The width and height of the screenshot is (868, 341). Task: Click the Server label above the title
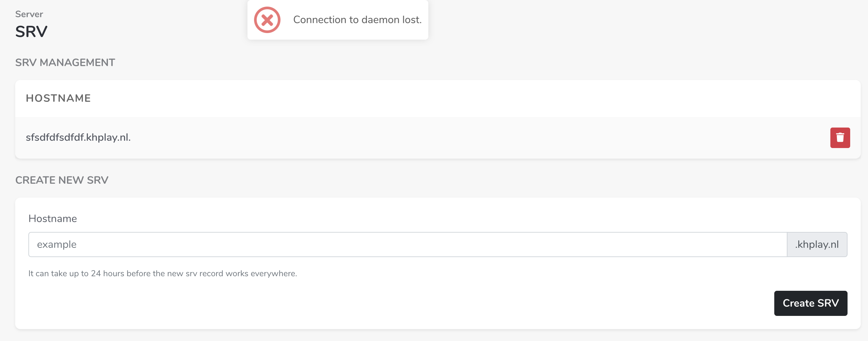[29, 14]
